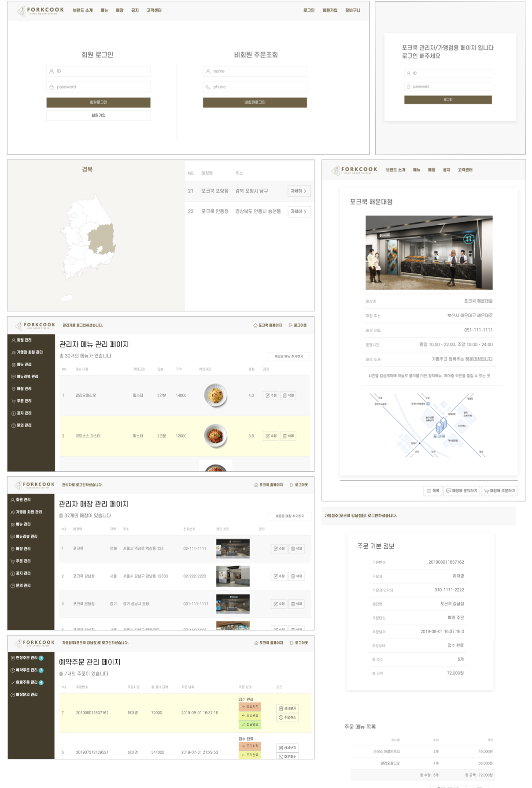
Task: Open 자세히 for 포크쿡 포항점
Action: point(299,191)
